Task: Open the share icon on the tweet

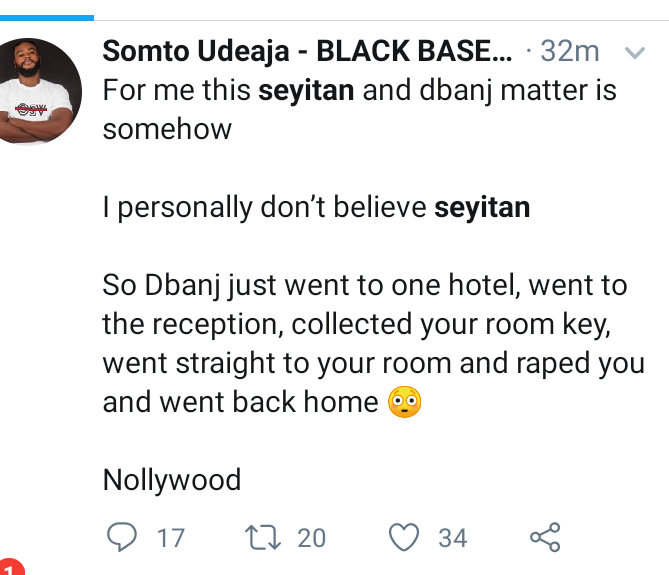Action: click(545, 537)
